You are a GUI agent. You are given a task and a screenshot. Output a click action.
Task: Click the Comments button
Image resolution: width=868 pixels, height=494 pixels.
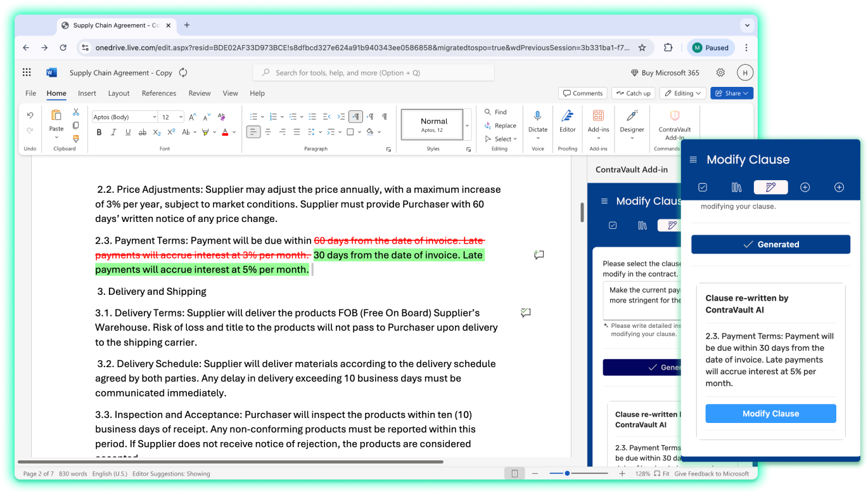(x=583, y=93)
